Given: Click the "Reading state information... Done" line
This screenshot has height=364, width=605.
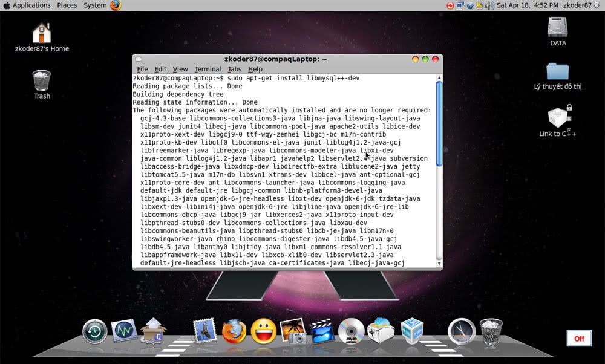Looking at the screenshot, I should [195, 102].
